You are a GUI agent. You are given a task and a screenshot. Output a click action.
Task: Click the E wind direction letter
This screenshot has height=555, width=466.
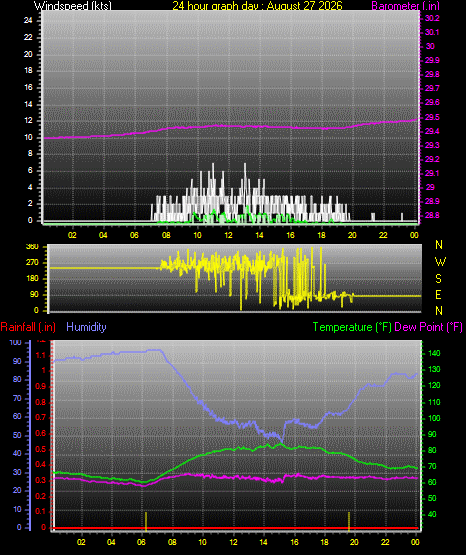(x=438, y=294)
